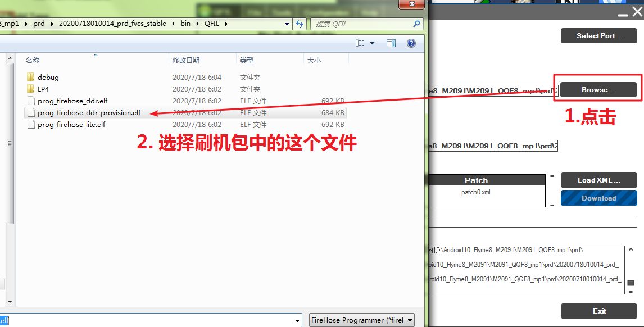Select the prog_firehose_lite.elf file
This screenshot has width=644, height=327.
pos(71,124)
